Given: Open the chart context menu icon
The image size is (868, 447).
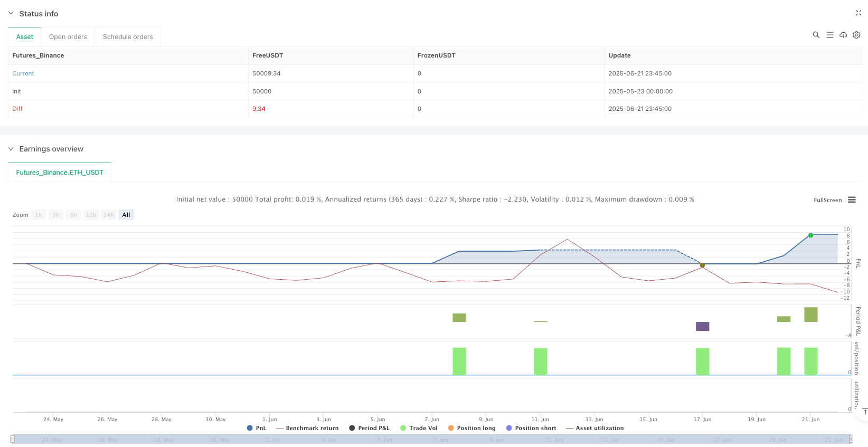Looking at the screenshot, I should 852,200.
